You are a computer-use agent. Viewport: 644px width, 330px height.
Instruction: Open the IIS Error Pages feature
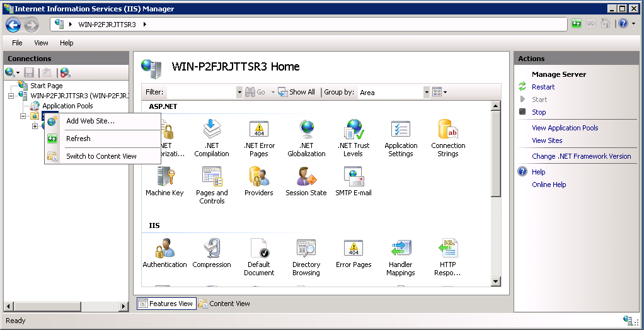point(354,253)
